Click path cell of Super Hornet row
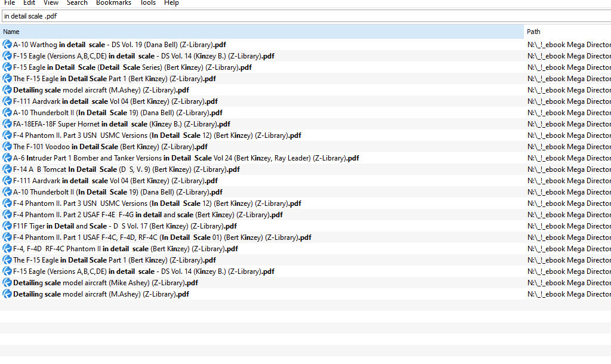This screenshot has height=364, width=611. [569, 124]
